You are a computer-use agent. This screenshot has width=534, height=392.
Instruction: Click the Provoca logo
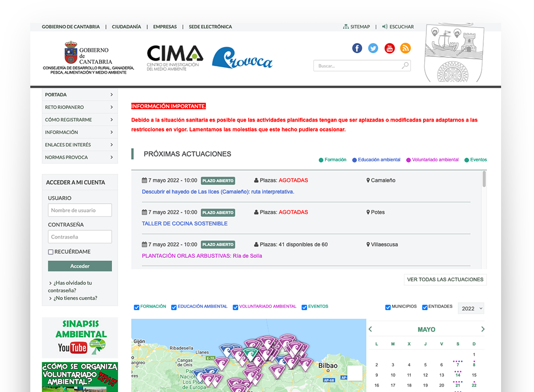242,58
